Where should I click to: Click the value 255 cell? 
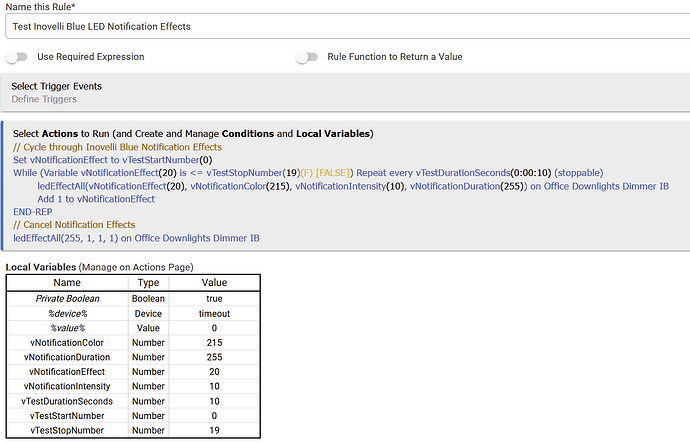[x=214, y=357]
